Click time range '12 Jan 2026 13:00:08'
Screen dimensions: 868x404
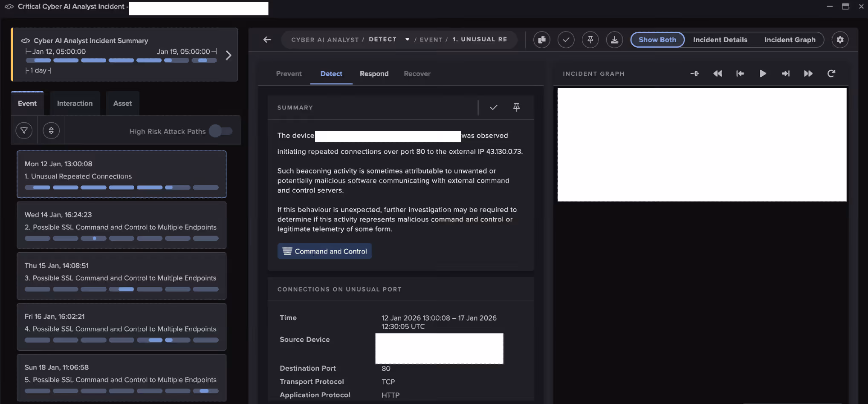tap(416, 318)
